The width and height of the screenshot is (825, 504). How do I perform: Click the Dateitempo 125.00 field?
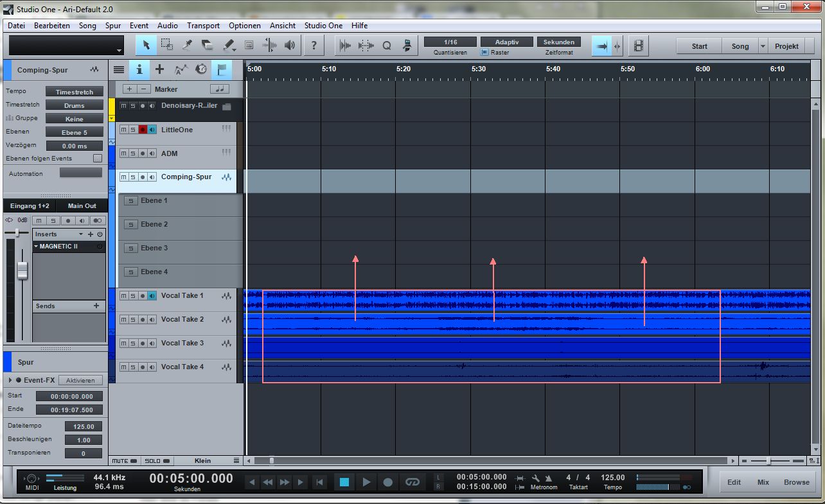point(84,426)
